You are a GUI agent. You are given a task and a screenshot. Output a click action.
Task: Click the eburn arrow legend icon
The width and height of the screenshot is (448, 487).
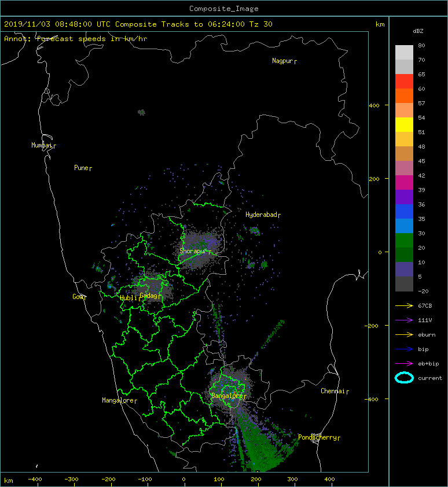[404, 334]
